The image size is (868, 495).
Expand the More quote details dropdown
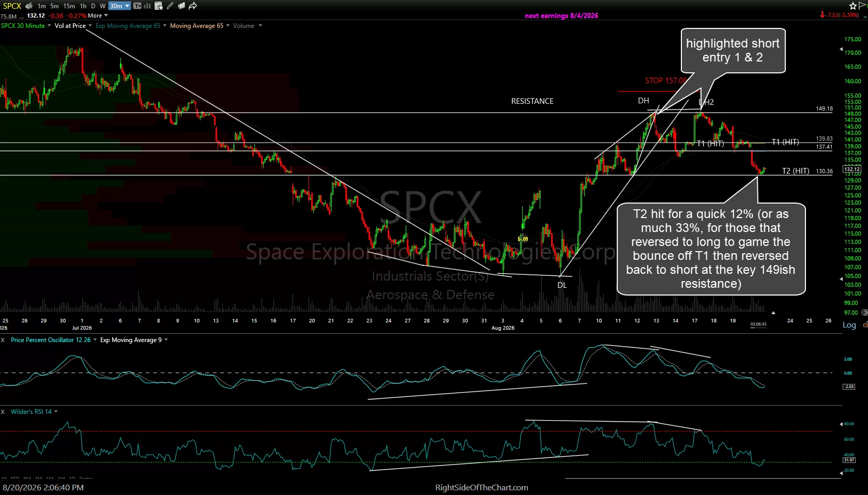pyautogui.click(x=98, y=16)
